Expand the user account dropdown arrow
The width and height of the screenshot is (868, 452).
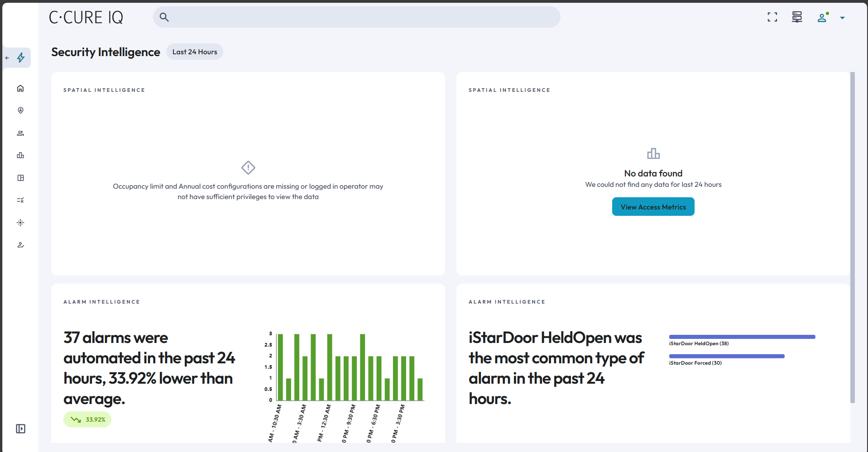(842, 18)
